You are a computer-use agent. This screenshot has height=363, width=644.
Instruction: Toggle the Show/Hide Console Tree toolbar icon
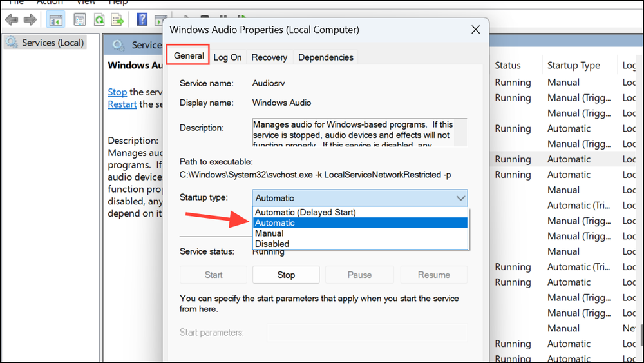coord(55,19)
